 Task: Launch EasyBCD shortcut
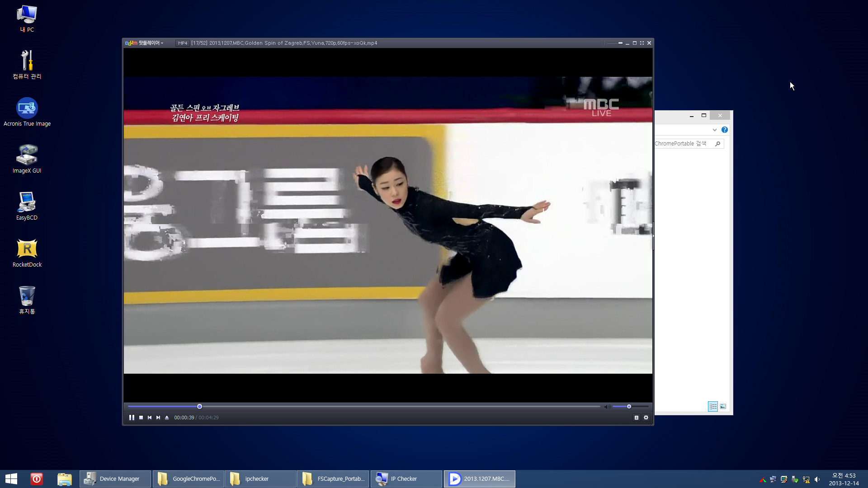click(x=27, y=206)
